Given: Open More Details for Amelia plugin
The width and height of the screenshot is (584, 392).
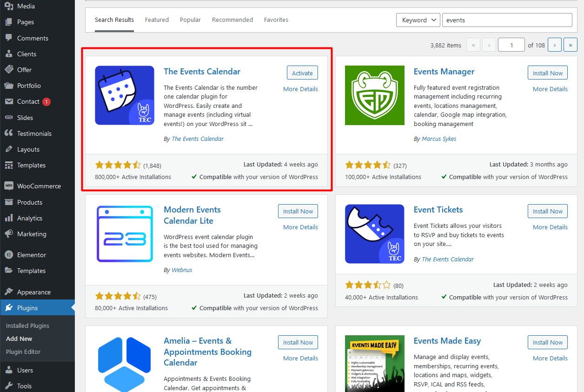Looking at the screenshot, I should pos(301,358).
